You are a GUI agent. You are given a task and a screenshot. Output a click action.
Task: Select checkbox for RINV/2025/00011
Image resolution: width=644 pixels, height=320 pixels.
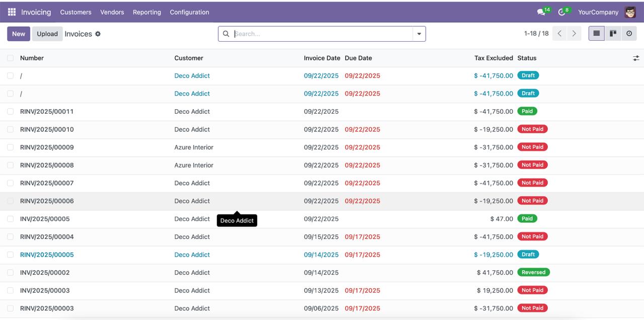pos(10,111)
